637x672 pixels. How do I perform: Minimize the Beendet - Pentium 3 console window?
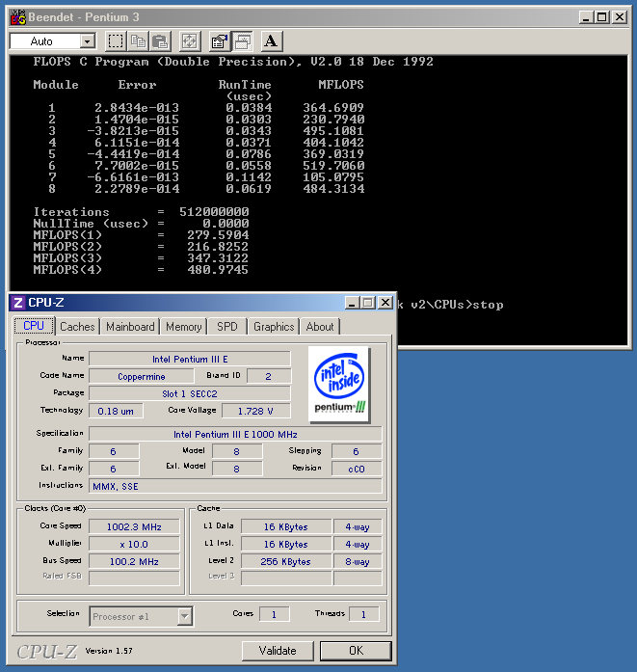click(587, 17)
